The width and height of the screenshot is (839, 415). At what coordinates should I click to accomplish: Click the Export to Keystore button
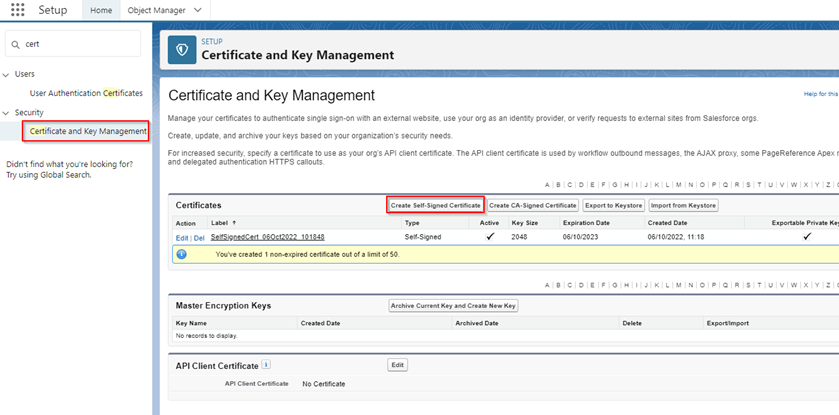(x=613, y=205)
